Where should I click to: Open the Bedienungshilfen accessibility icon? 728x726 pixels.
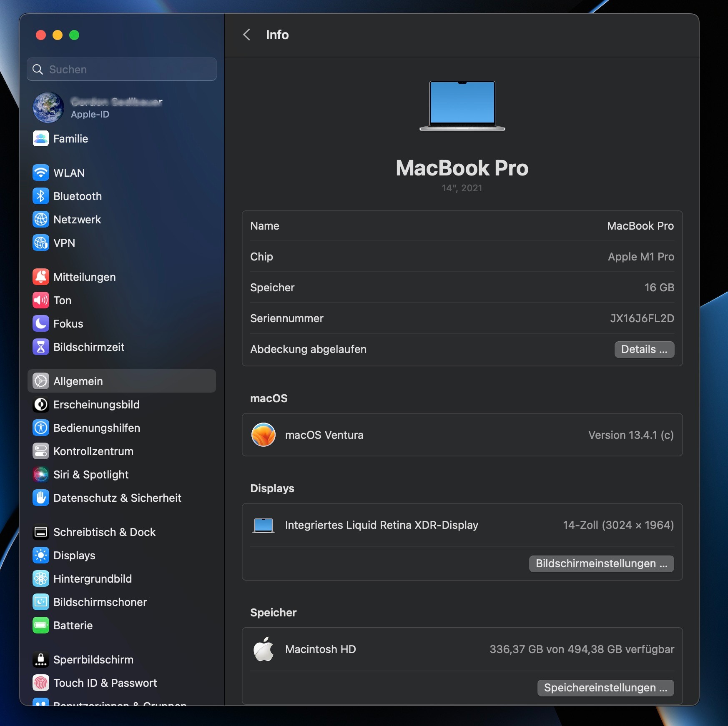pyautogui.click(x=41, y=428)
